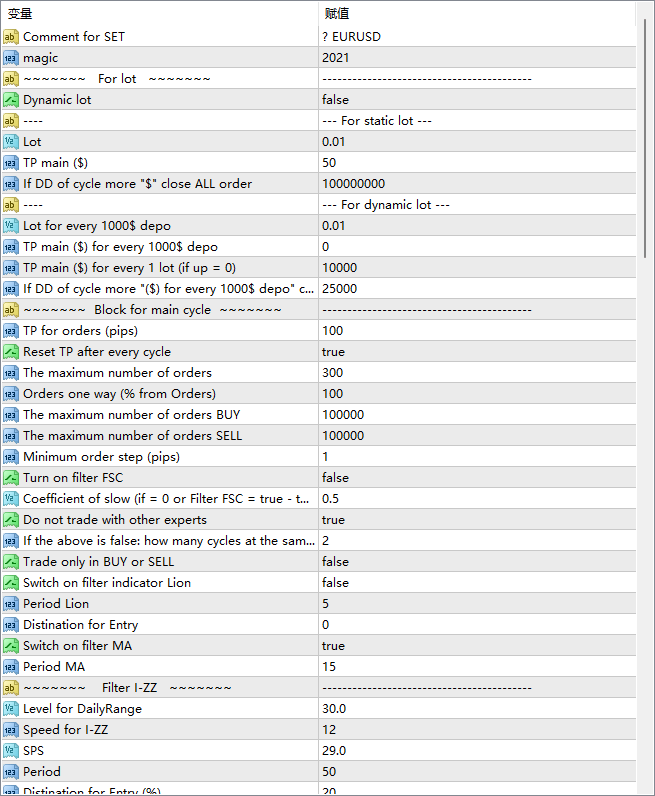Select the If the above is false row
Viewport: 655px width, 796px height.
point(318,541)
